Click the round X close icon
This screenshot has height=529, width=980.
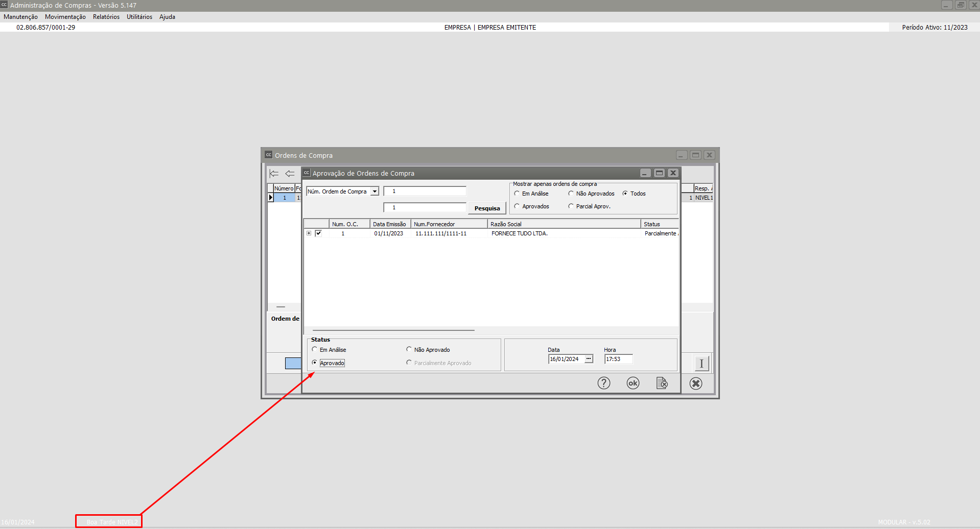[x=695, y=383]
